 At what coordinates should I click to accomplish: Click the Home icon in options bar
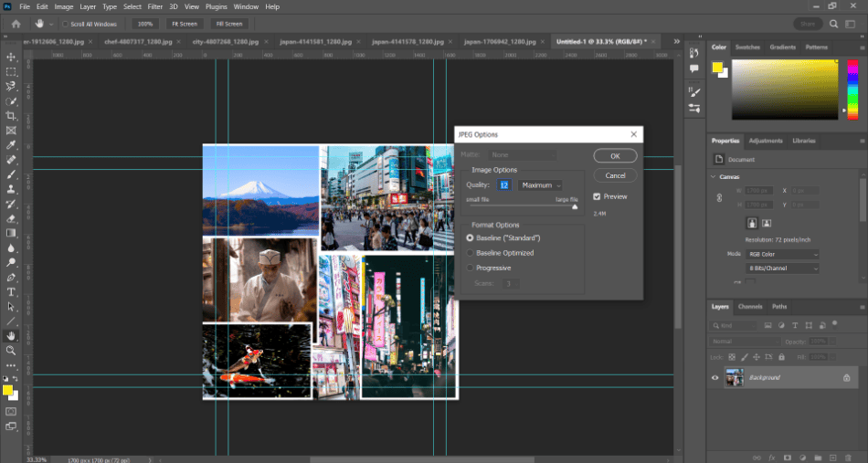pos(16,24)
